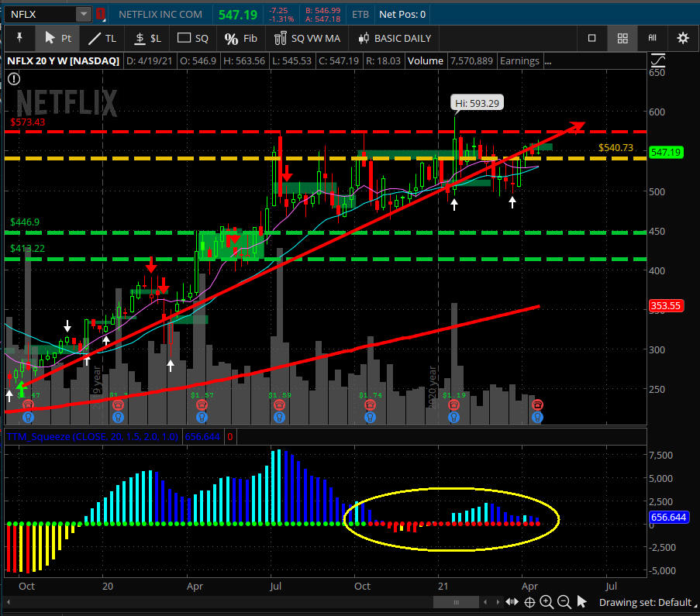Switch to single chart layout view
Viewport: 700px width, 616px height.
pos(592,38)
